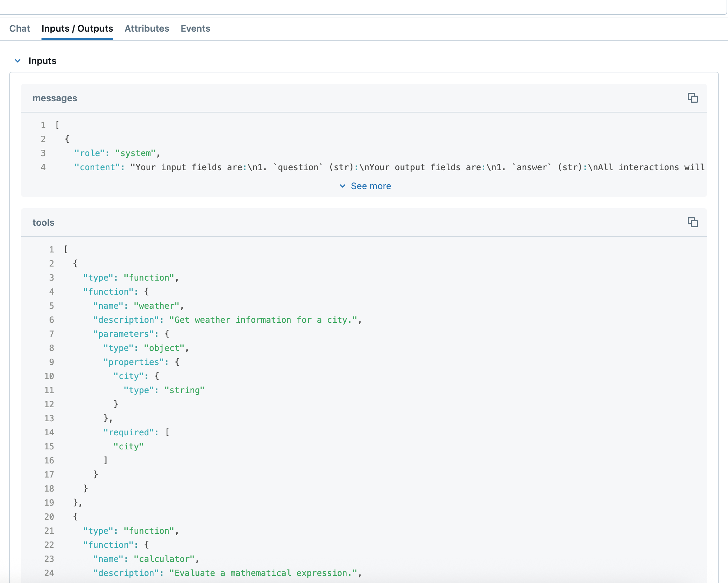Click the "required" key in tools
The image size is (728, 583).
point(129,433)
